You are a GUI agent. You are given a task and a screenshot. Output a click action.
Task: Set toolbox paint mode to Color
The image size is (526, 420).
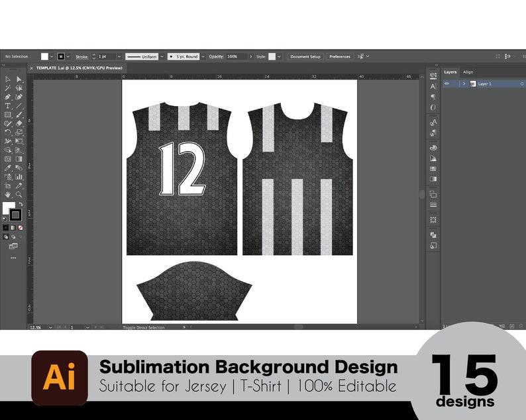(6, 228)
